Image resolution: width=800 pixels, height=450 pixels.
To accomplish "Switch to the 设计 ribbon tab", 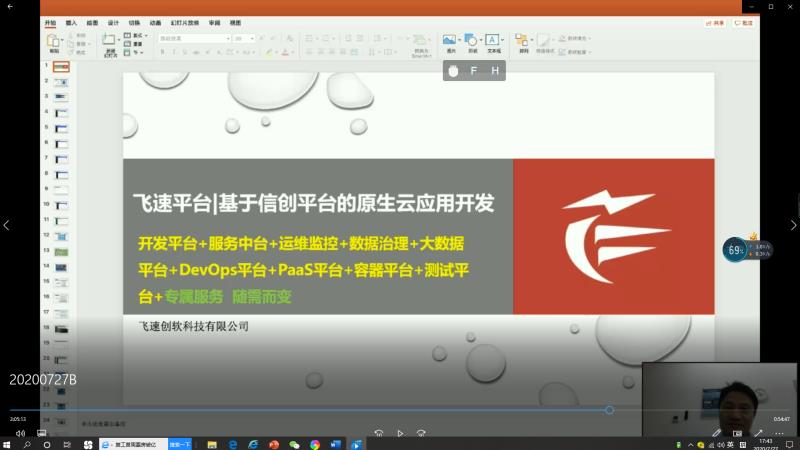I will point(113,22).
